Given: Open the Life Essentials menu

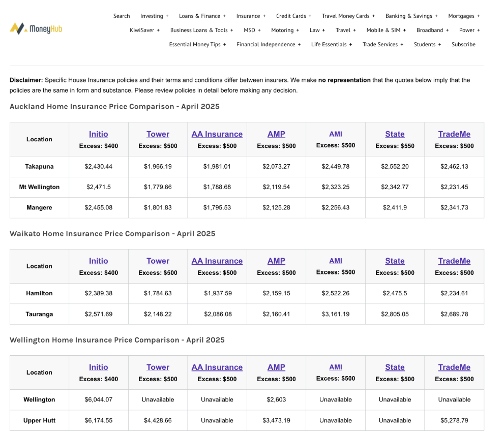Looking at the screenshot, I should [332, 44].
